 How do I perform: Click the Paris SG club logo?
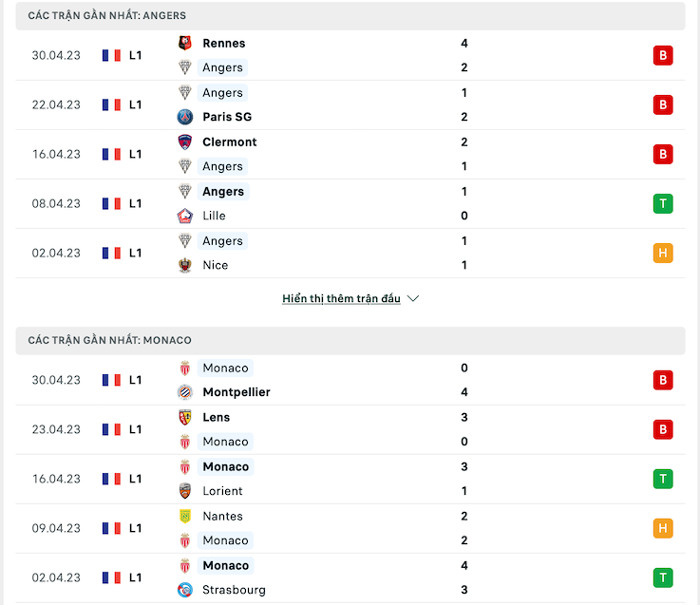click(185, 117)
